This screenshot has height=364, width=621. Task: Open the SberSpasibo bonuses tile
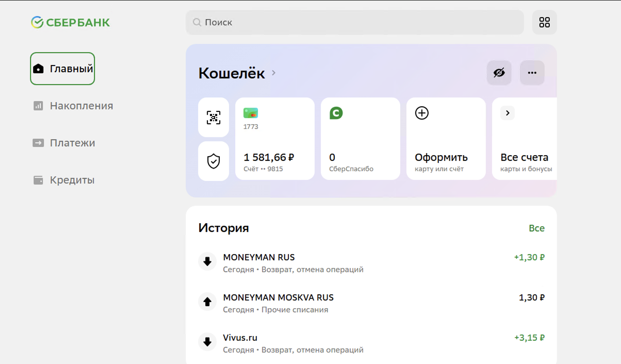[360, 139]
